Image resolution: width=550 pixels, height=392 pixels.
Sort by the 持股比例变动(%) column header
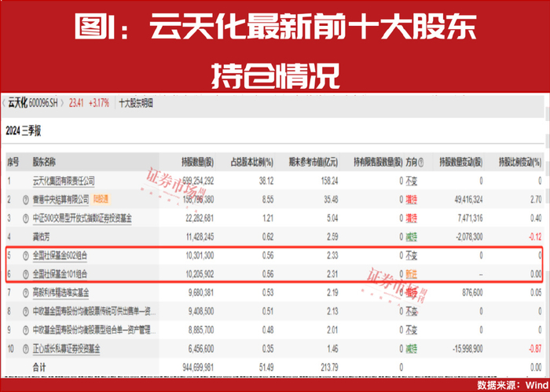520,163
